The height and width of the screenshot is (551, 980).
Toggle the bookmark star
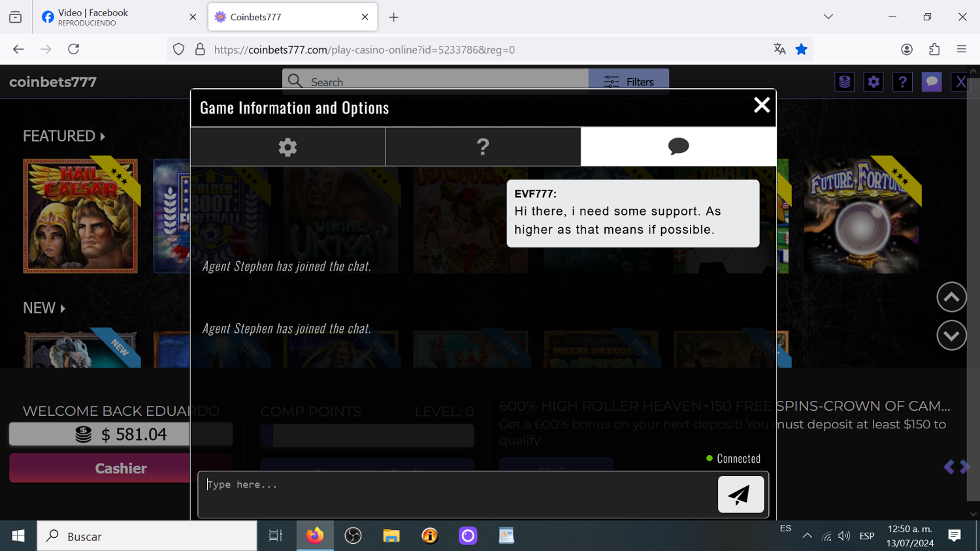tap(801, 49)
